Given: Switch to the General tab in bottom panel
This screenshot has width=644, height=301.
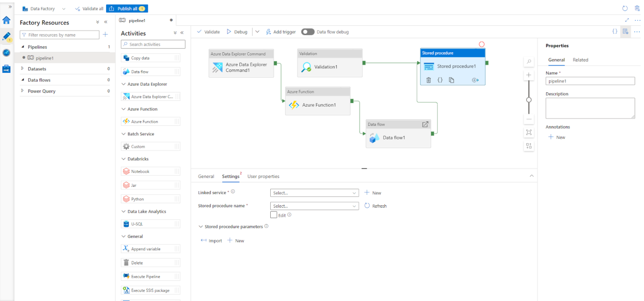Looking at the screenshot, I should coord(206,176).
